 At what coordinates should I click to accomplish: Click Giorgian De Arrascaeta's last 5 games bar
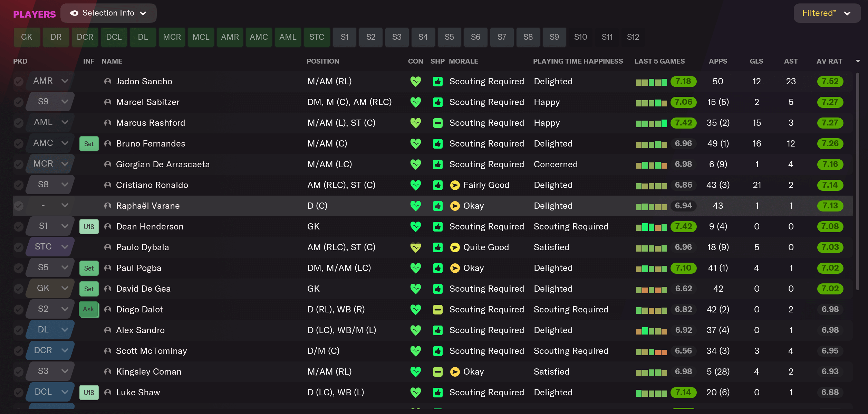650,164
